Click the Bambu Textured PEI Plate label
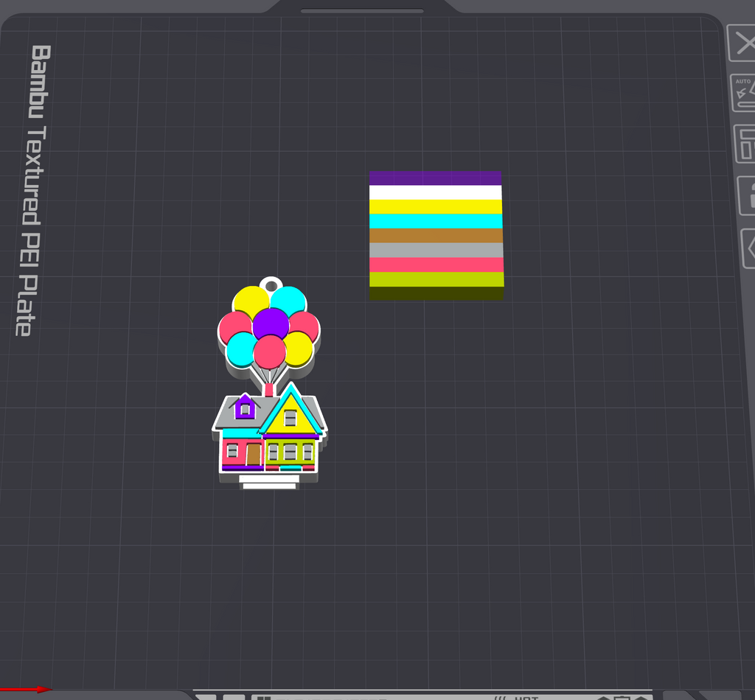The image size is (755, 700). (x=34, y=191)
